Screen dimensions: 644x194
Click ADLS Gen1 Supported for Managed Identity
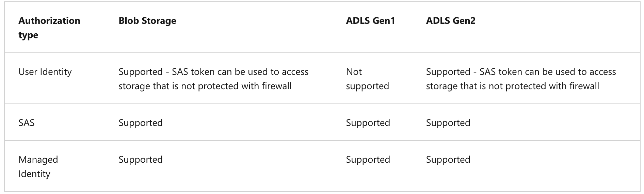[x=368, y=159]
